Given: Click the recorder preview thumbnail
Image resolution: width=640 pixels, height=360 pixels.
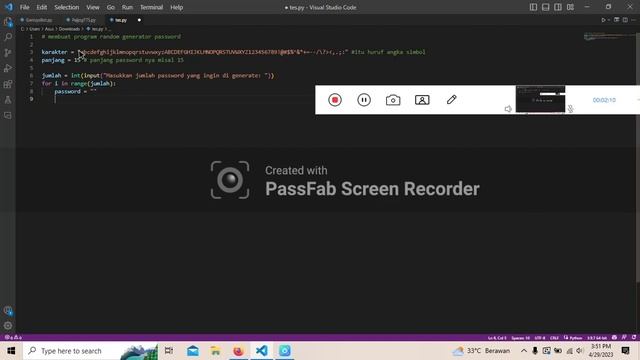Looking at the screenshot, I should [540, 99].
